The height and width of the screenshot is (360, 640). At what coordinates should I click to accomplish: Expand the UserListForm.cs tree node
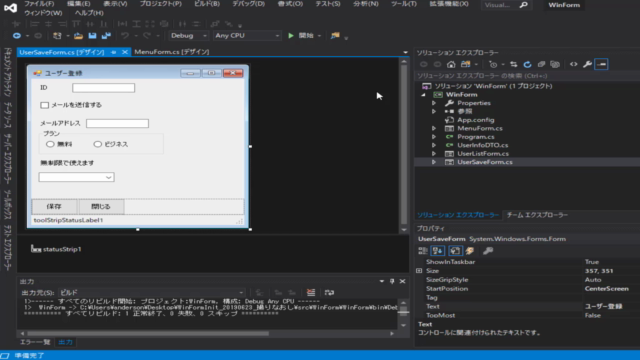pos(434,153)
